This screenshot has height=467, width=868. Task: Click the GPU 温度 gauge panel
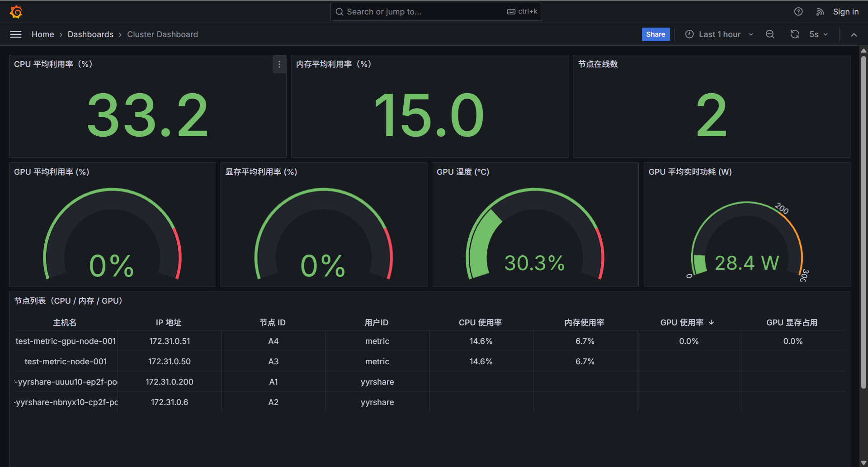(x=535, y=226)
